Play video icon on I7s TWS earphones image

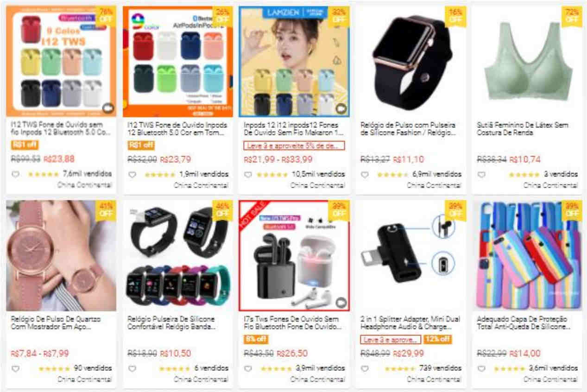point(341,303)
